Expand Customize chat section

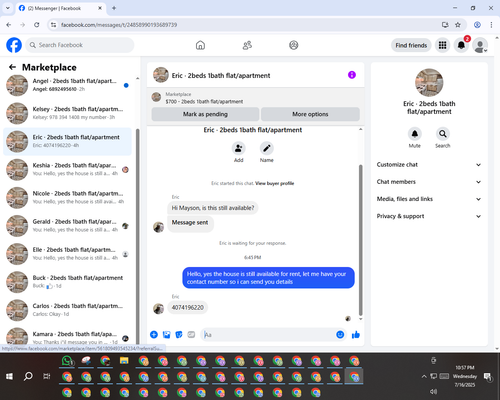pos(429,164)
